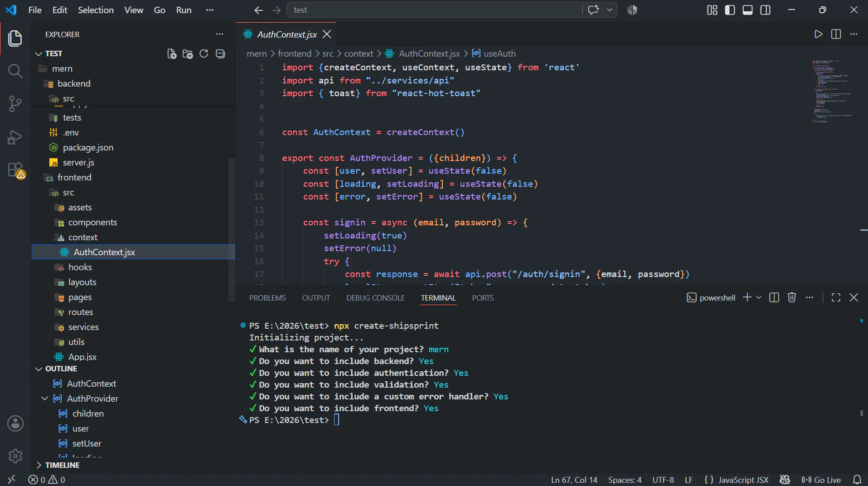The height and width of the screenshot is (486, 868).
Task: Open the Source Control view icon
Action: tap(15, 104)
